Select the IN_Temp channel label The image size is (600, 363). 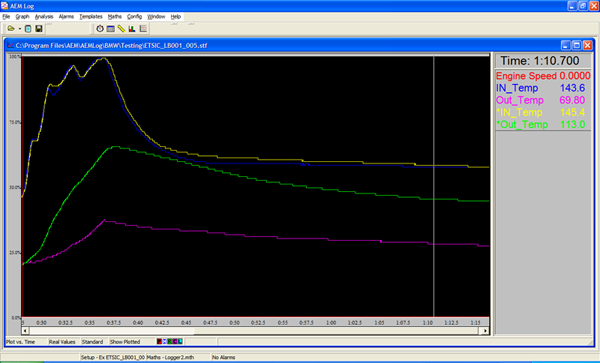click(x=517, y=88)
